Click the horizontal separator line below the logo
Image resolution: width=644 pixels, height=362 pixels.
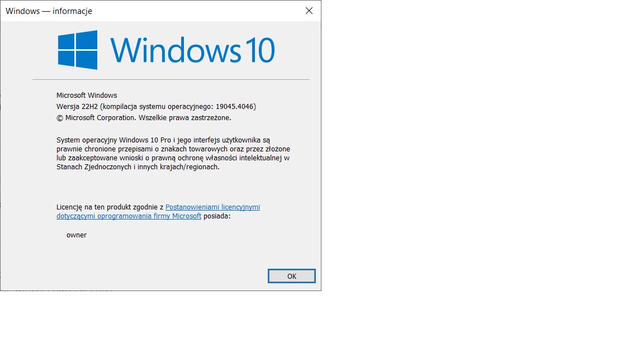[171, 80]
